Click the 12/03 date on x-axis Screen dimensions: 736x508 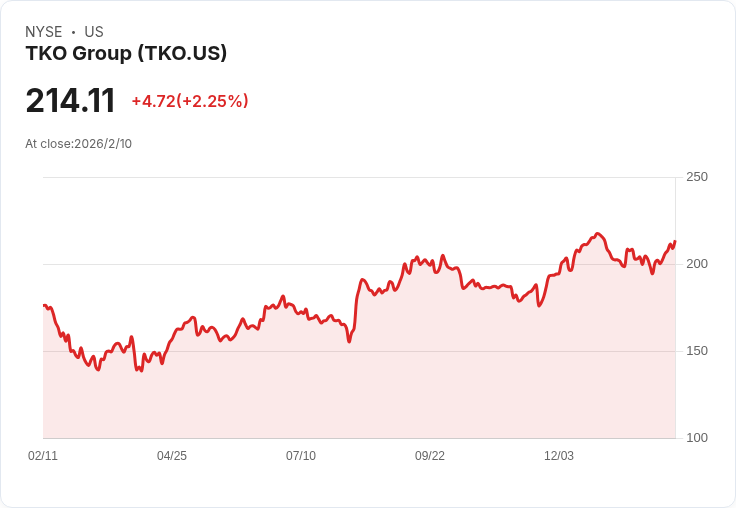click(559, 455)
